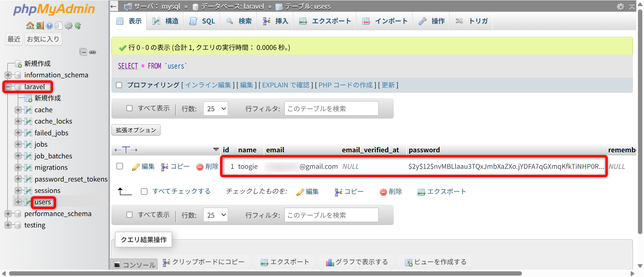Click the phpMyAdmin home icon
Viewport: 644px width, 277px height.
click(x=30, y=26)
